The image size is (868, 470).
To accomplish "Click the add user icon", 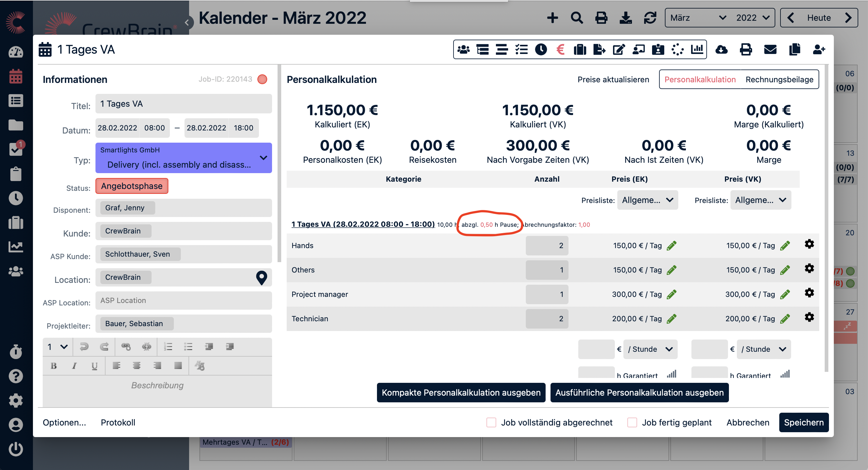I will [819, 50].
